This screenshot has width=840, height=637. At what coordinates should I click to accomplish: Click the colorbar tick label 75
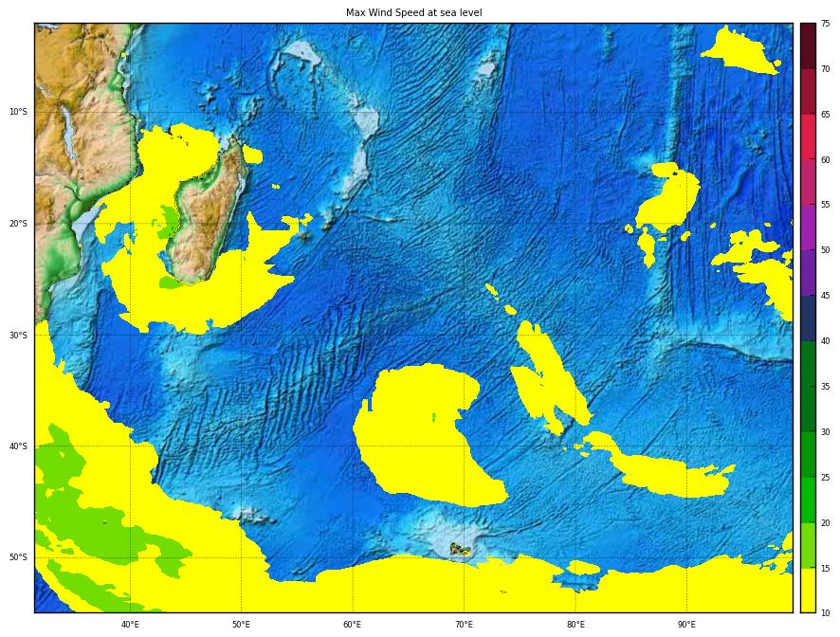pyautogui.click(x=825, y=25)
